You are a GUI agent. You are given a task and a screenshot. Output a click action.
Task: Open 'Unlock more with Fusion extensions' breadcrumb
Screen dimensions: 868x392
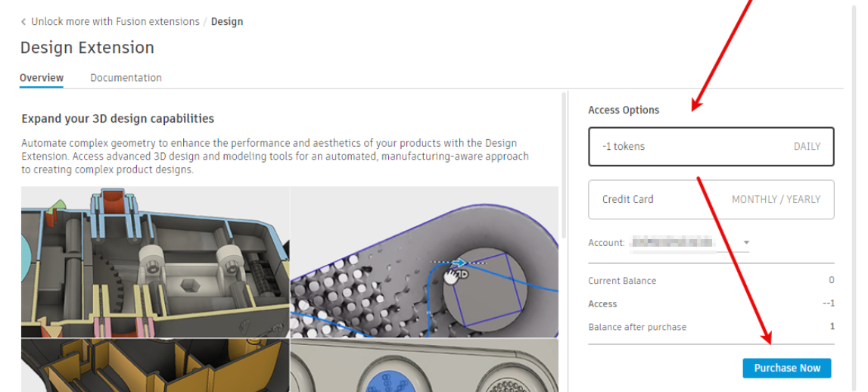click(115, 22)
